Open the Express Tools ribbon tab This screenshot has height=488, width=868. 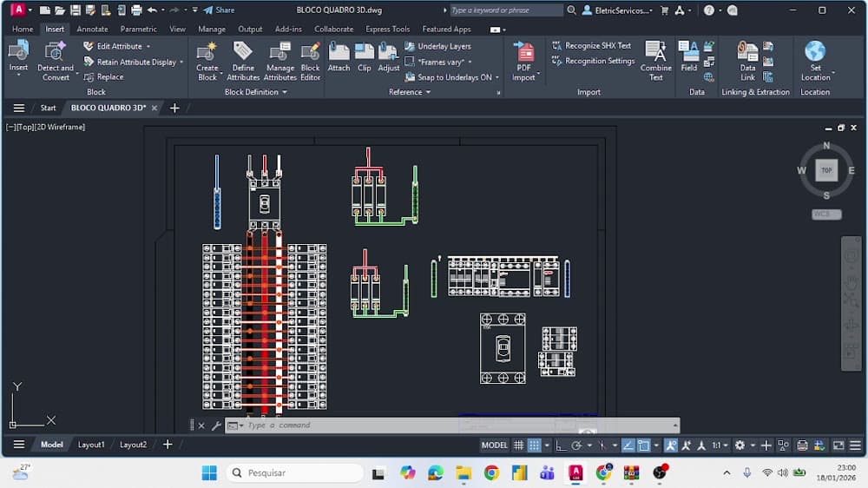click(x=387, y=29)
